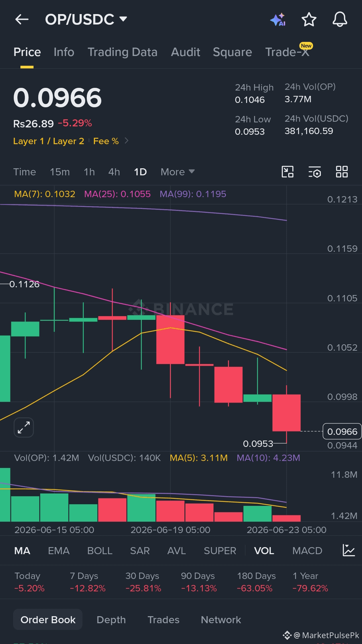Tap the 24h Low 0.0953 value
Screen dimensions: 362x644
[x=250, y=132]
